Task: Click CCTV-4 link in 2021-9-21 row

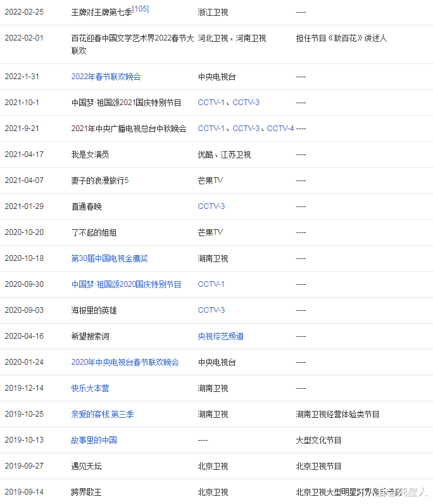Action: click(x=280, y=129)
